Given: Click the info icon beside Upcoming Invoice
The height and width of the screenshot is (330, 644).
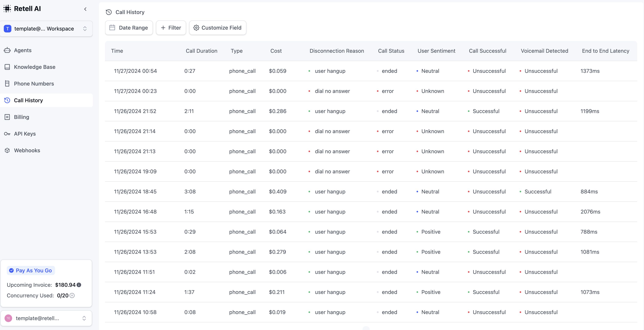Looking at the screenshot, I should tap(79, 285).
